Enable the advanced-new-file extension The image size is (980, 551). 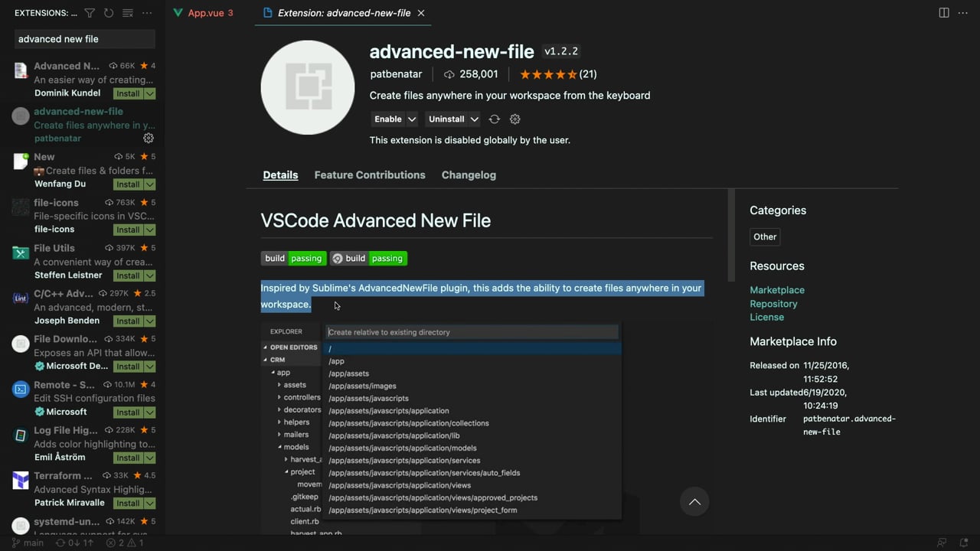coord(387,119)
